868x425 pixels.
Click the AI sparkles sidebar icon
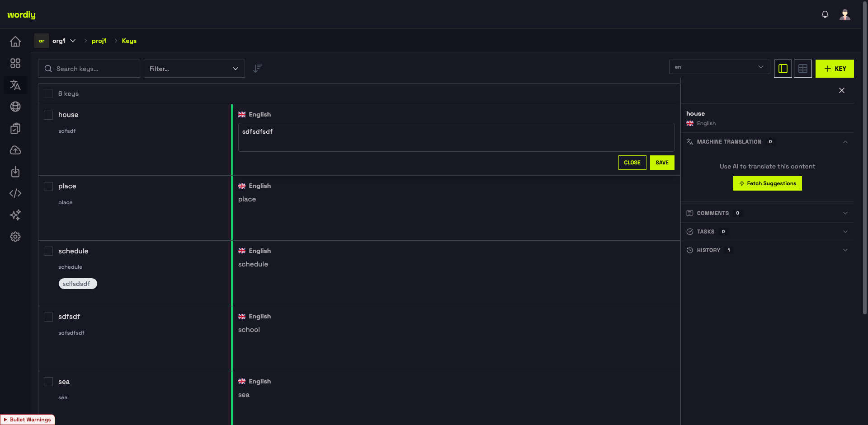(15, 215)
